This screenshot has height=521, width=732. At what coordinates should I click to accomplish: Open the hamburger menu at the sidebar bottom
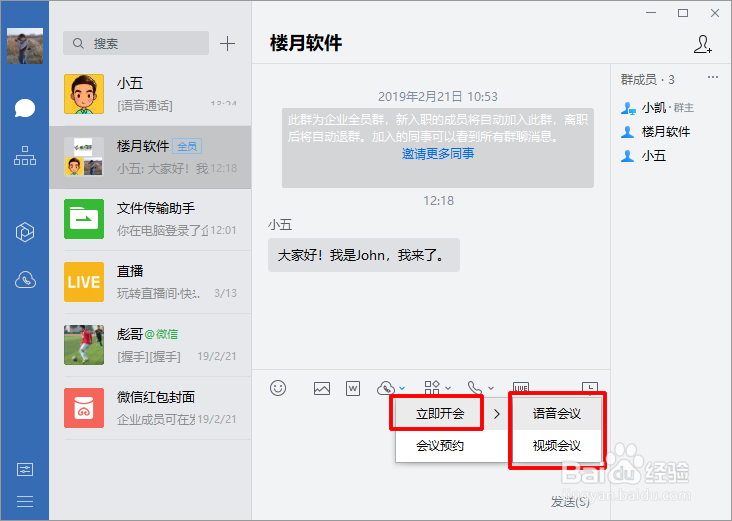(x=25, y=501)
